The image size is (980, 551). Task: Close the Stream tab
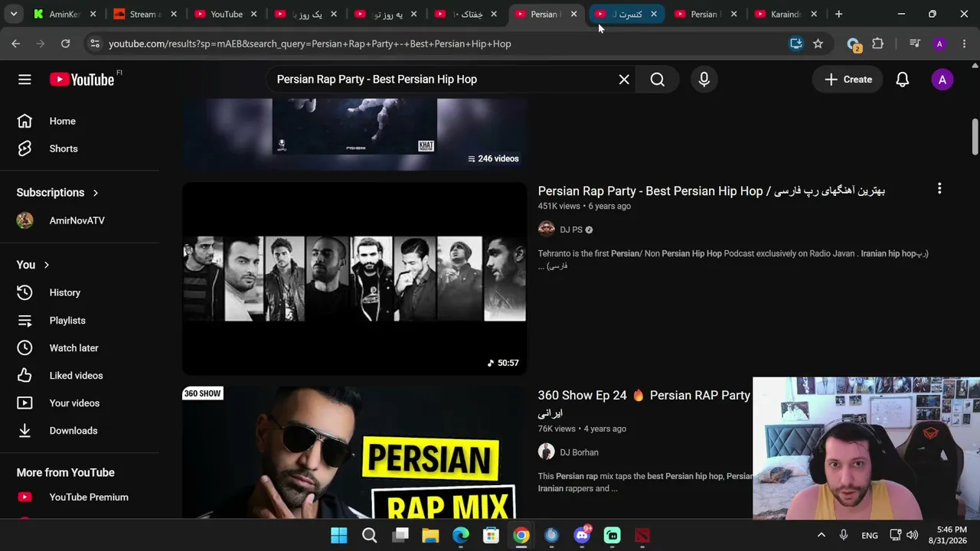pyautogui.click(x=174, y=14)
